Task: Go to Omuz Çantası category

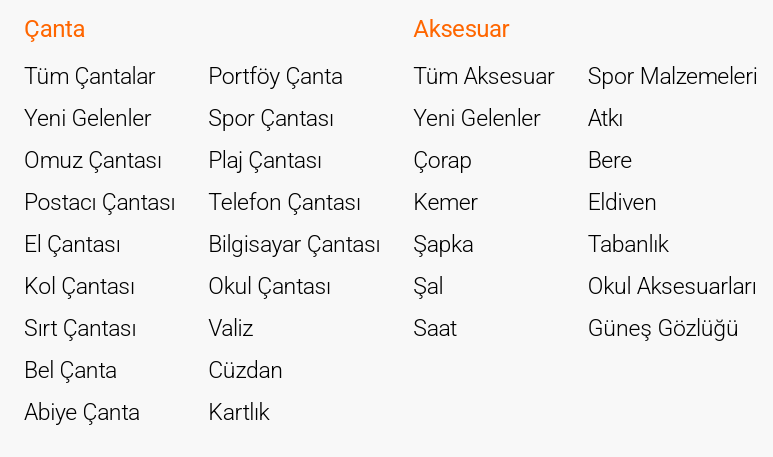Action: pos(93,160)
